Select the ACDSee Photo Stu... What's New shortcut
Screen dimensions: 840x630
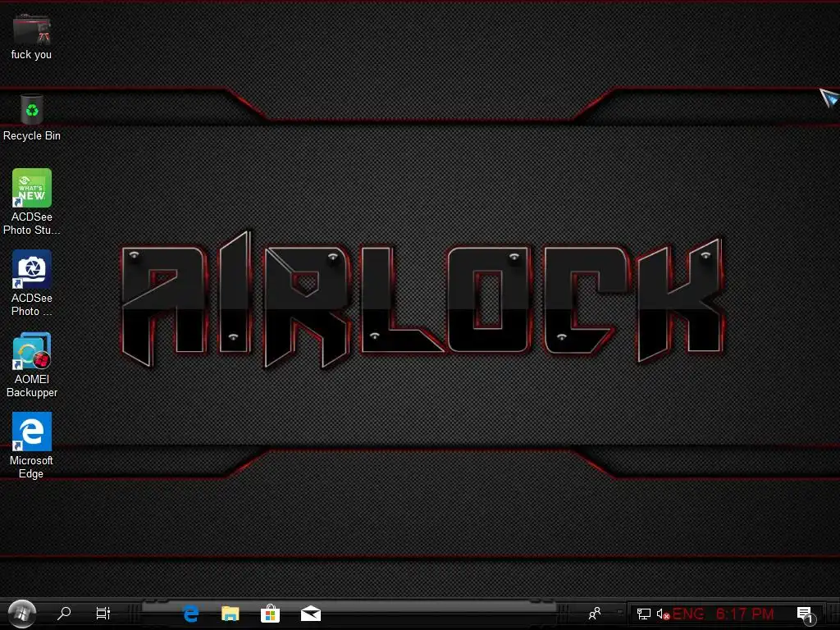pyautogui.click(x=32, y=188)
